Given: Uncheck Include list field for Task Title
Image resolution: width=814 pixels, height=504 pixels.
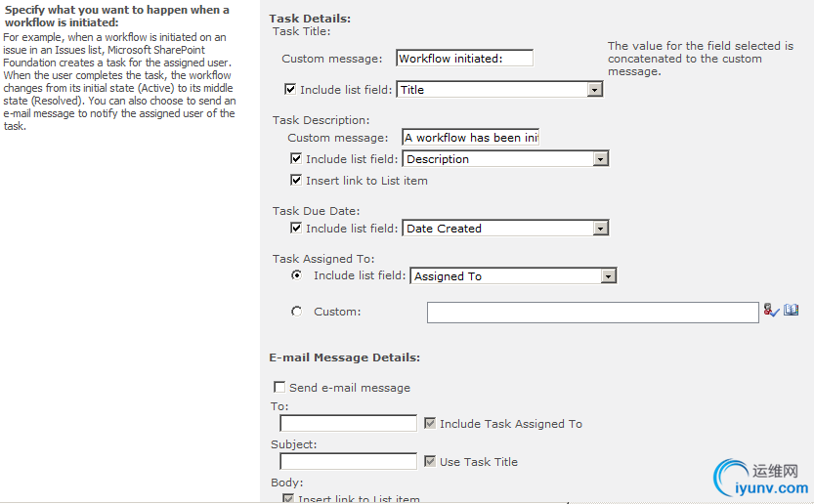Looking at the screenshot, I should (290, 89).
